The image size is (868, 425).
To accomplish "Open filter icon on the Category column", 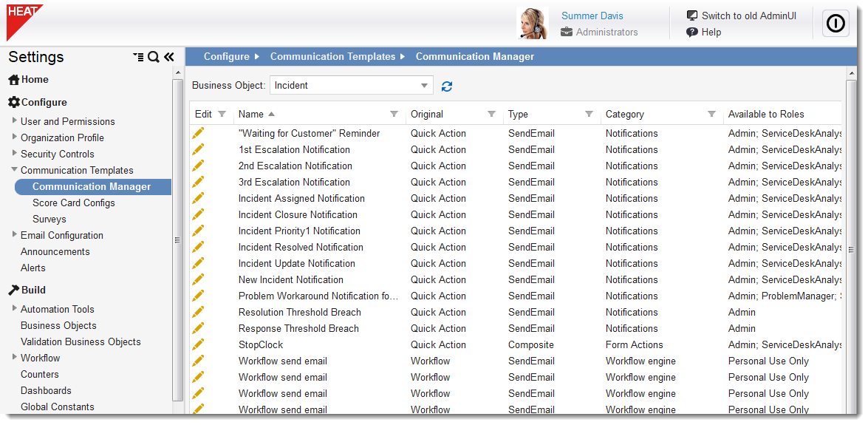I will 712,114.
